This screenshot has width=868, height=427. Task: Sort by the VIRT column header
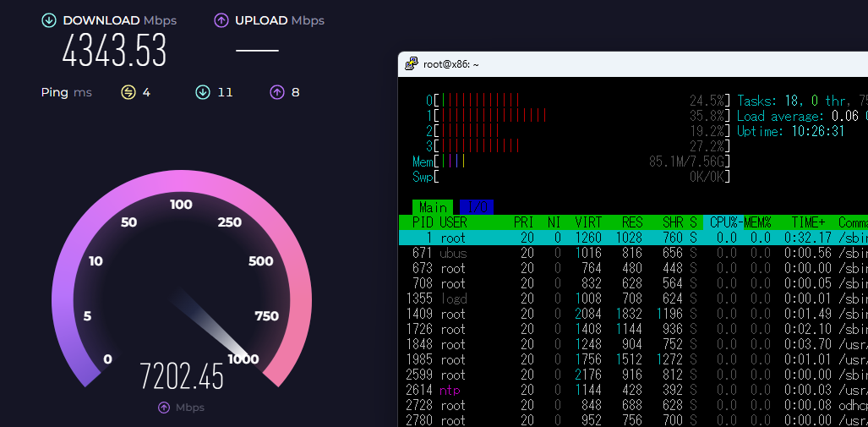pyautogui.click(x=588, y=222)
